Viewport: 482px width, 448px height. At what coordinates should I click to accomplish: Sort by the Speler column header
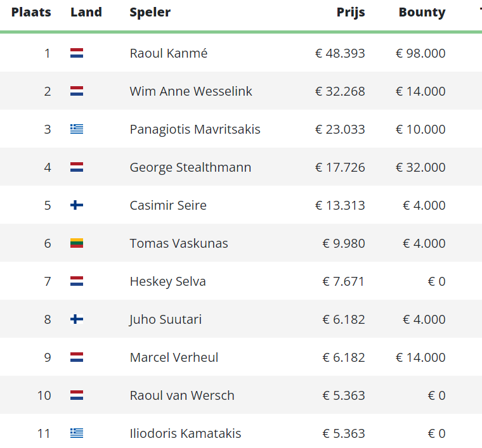[150, 12]
